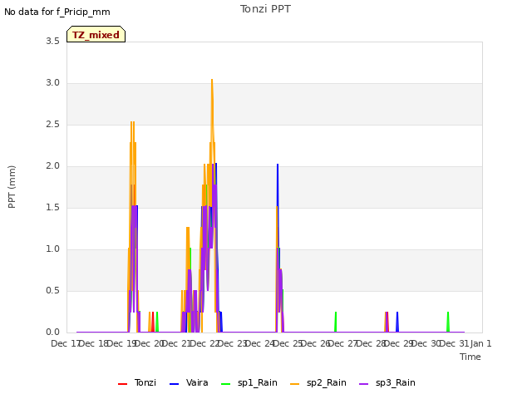The width and height of the screenshot is (532, 399).
Task: Click the sp2_Rain legend label
Action: [327, 383]
